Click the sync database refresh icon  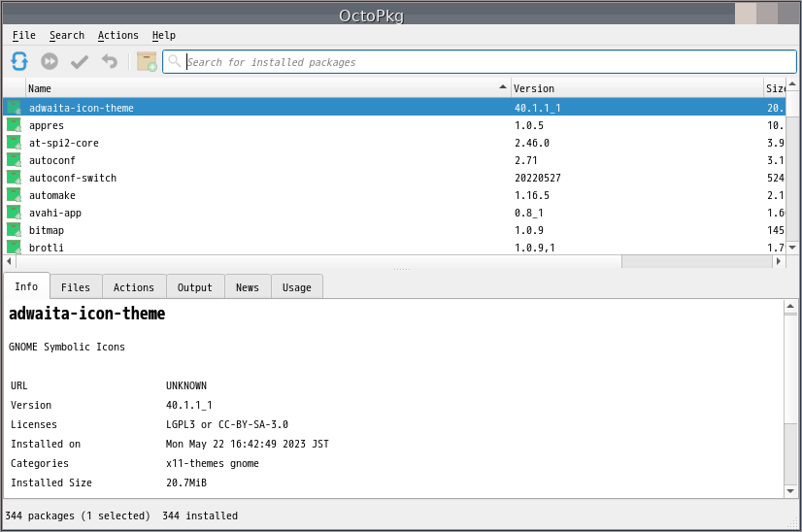19,61
